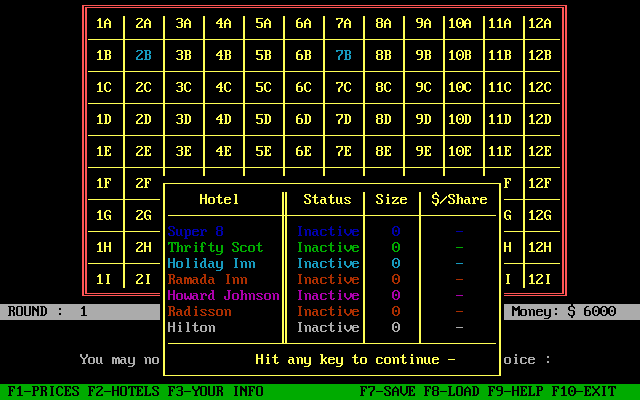Image resolution: width=640 pixels, height=400 pixels.
Task: Click Radisson's size value 0
Action: [x=396, y=311]
